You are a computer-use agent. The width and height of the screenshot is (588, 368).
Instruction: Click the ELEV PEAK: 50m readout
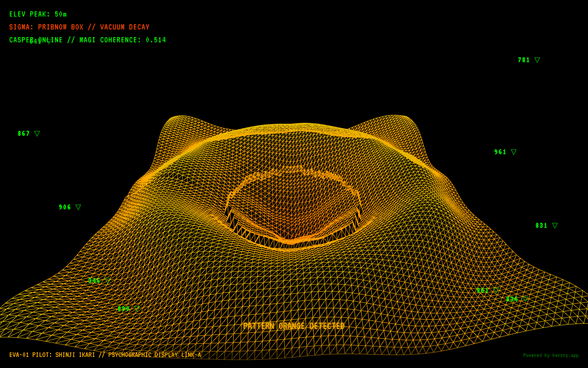click(x=38, y=14)
